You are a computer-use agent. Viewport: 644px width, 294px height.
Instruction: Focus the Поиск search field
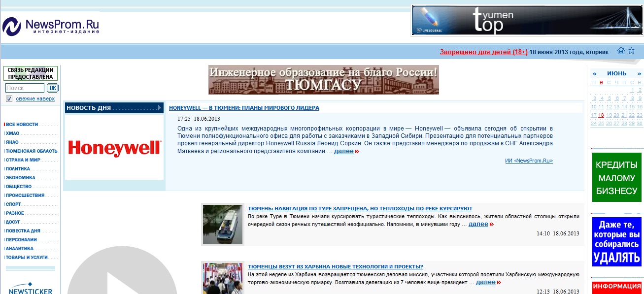pyautogui.click(x=25, y=88)
